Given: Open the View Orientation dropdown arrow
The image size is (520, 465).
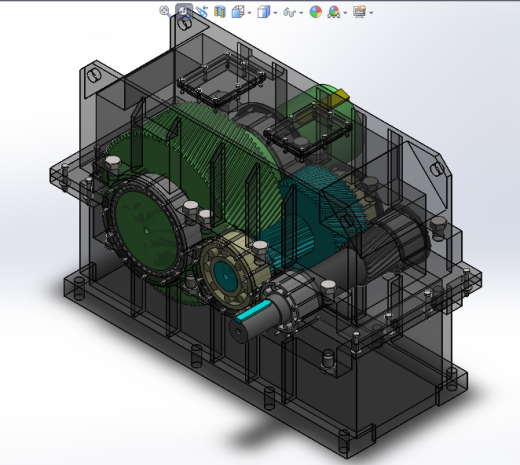Looking at the screenshot, I should (250, 13).
